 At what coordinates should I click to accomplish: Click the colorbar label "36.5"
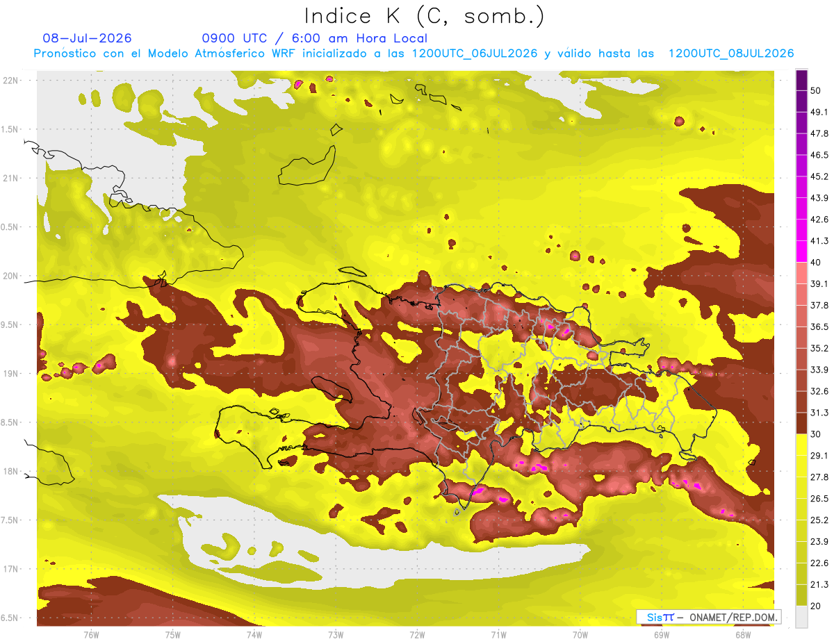[x=819, y=327]
